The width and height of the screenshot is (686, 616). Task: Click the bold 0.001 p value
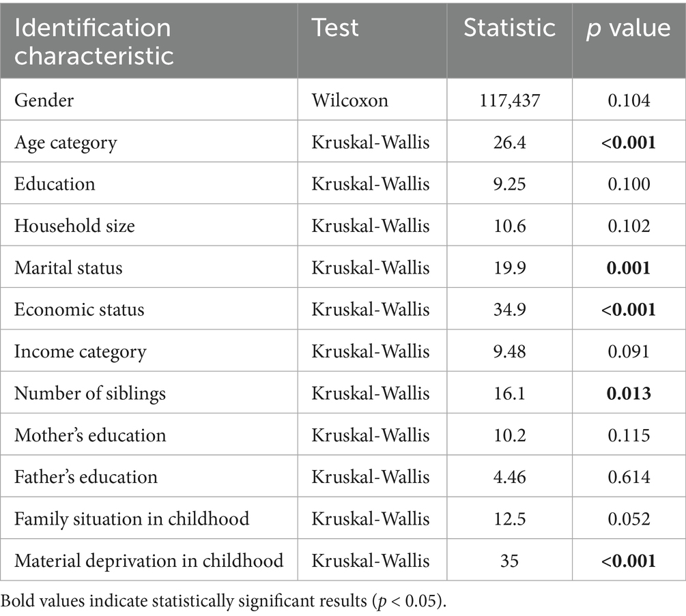click(x=628, y=267)
